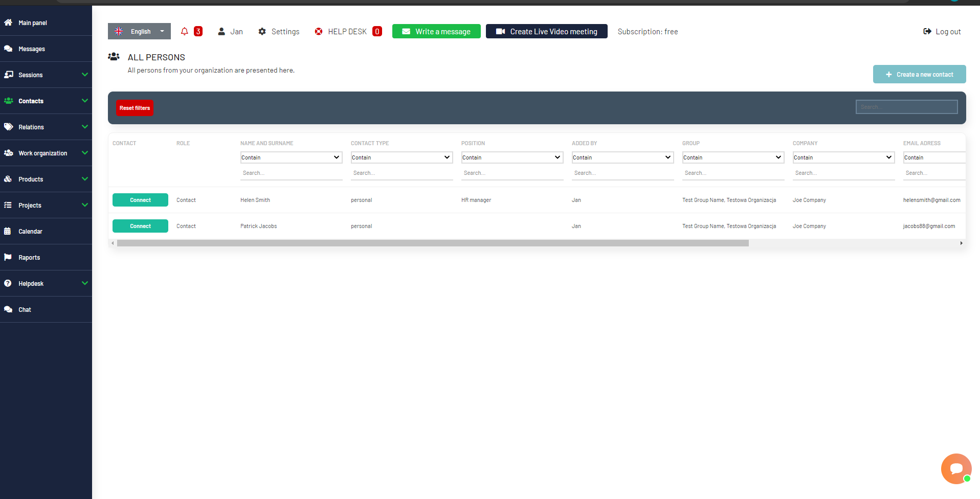Open the English language dropdown
This screenshot has height=499, width=980.
(139, 31)
